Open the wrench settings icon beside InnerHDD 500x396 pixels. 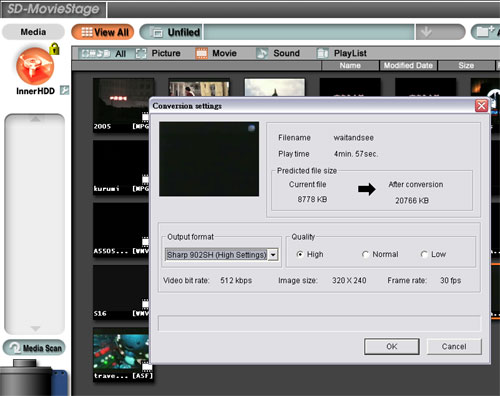(x=64, y=90)
